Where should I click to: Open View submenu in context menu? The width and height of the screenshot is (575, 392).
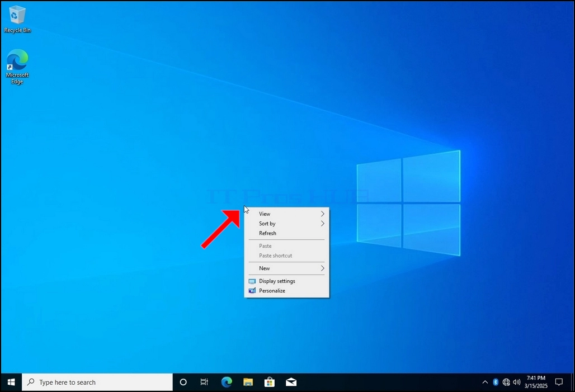pos(286,214)
